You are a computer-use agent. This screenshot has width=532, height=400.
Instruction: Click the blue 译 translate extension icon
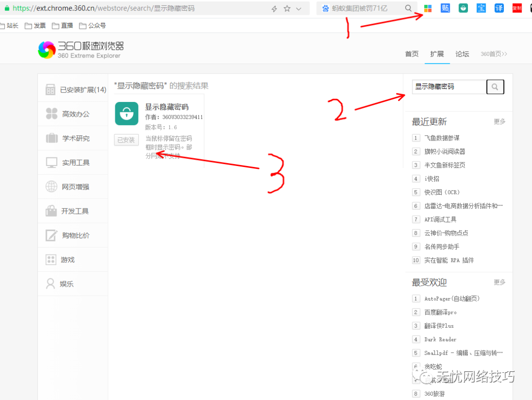click(499, 8)
